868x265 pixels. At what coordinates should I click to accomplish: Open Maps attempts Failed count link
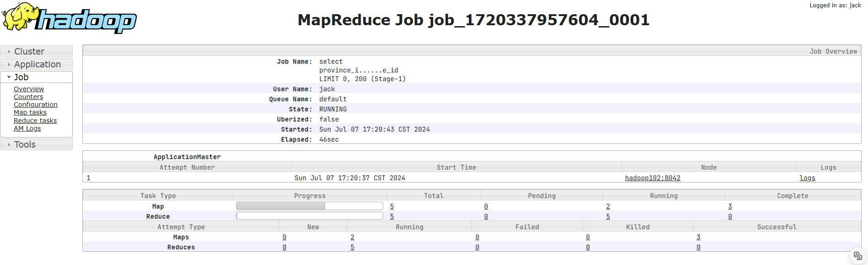point(477,237)
